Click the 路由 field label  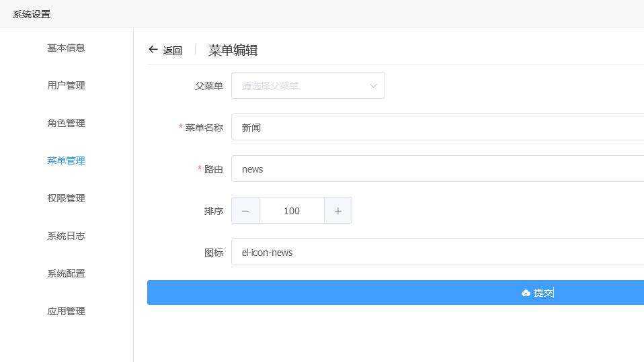(x=214, y=169)
